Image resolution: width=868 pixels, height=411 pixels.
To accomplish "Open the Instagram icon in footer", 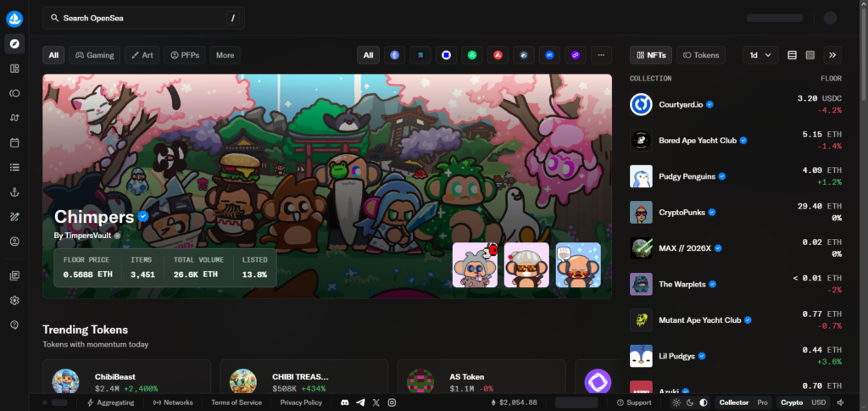I will (392, 403).
